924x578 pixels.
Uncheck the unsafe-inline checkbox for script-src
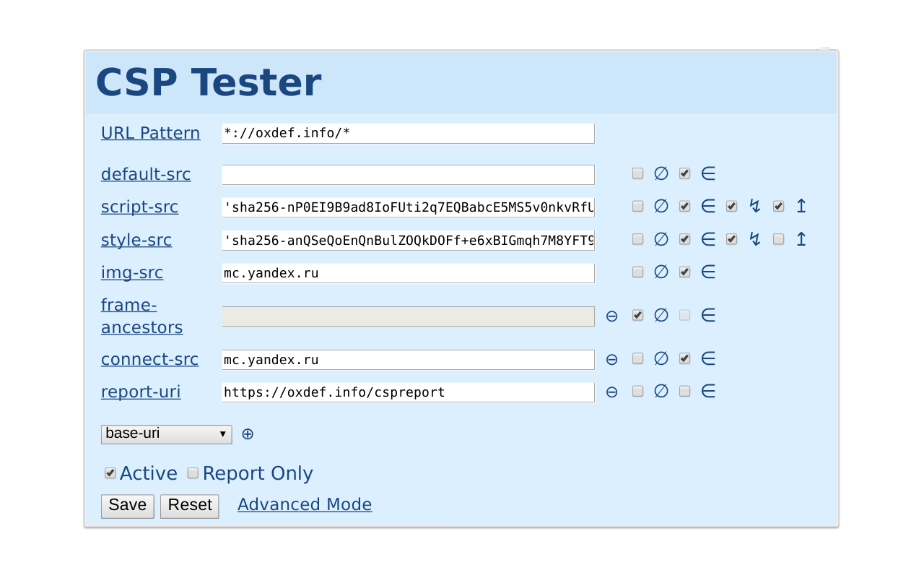731,206
